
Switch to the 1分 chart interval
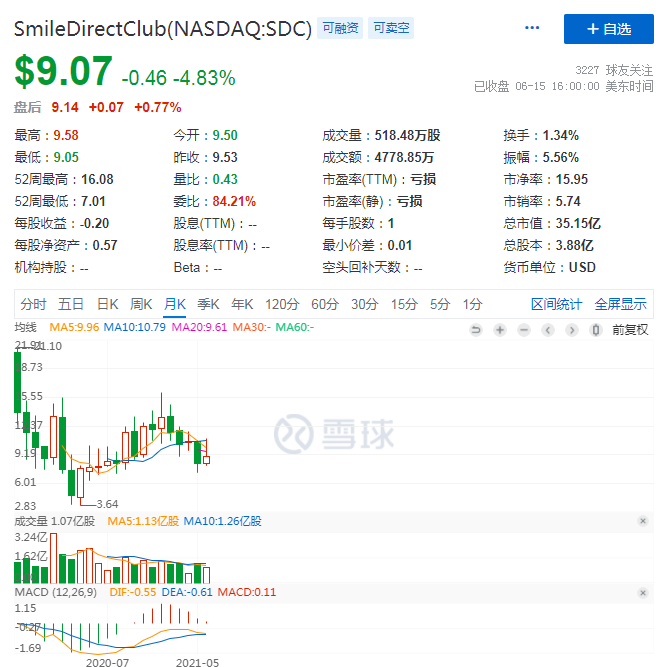tap(472, 304)
